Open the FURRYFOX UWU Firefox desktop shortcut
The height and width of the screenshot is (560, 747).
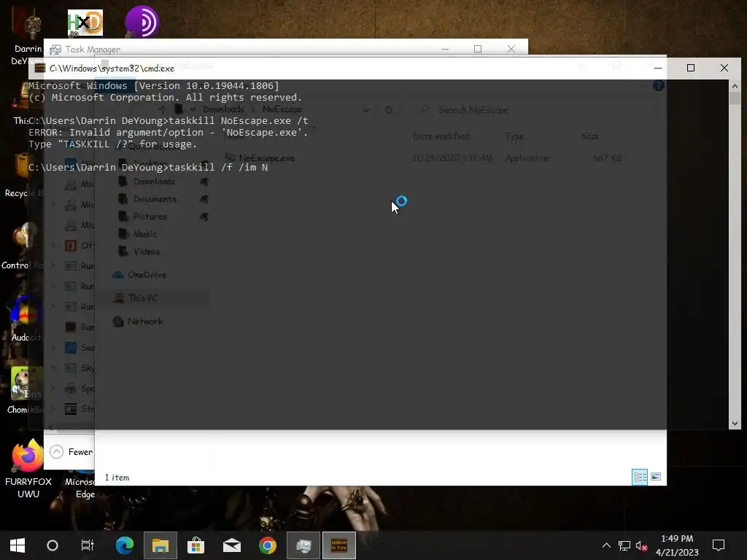[28, 469]
